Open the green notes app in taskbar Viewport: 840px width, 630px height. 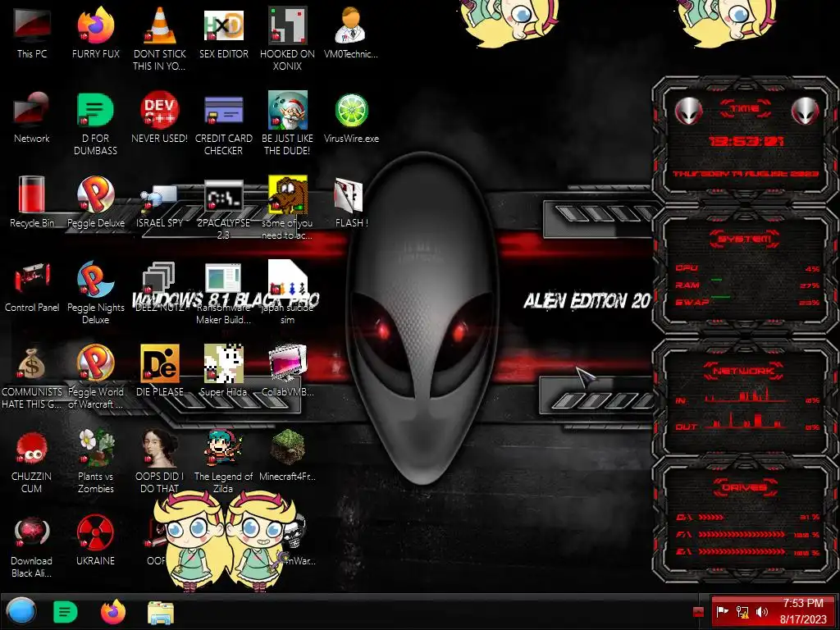point(66,612)
